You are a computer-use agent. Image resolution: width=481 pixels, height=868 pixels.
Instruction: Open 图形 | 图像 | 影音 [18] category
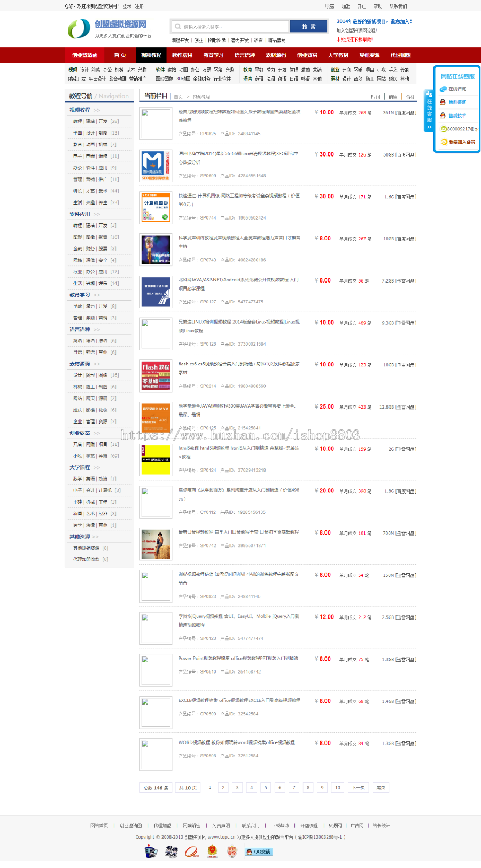tap(96, 237)
